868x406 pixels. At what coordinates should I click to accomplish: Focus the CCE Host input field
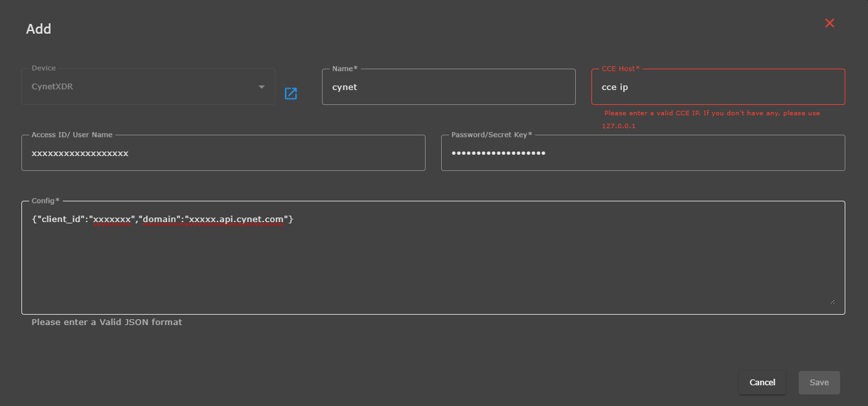(718, 87)
